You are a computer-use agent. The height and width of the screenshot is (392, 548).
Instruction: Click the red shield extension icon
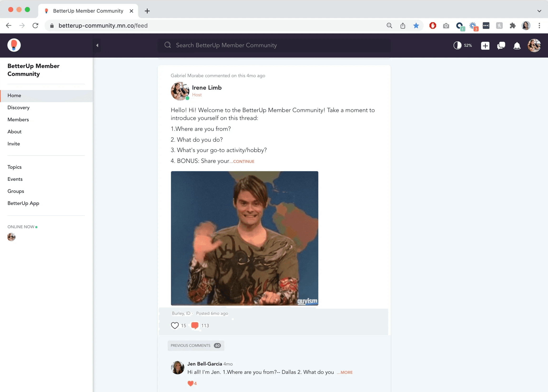(x=432, y=25)
